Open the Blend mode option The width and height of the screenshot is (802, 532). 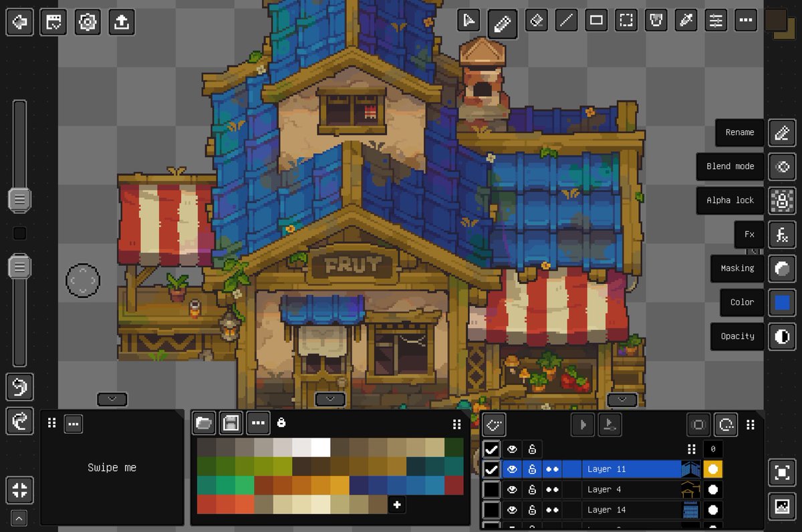729,166
